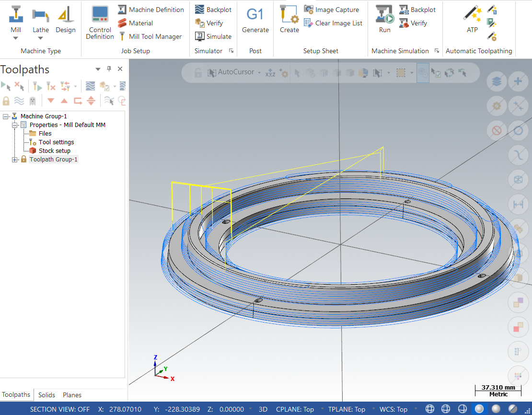532x415 pixels.
Task: Open the Mill machine type dropdown
Action: pos(16,38)
